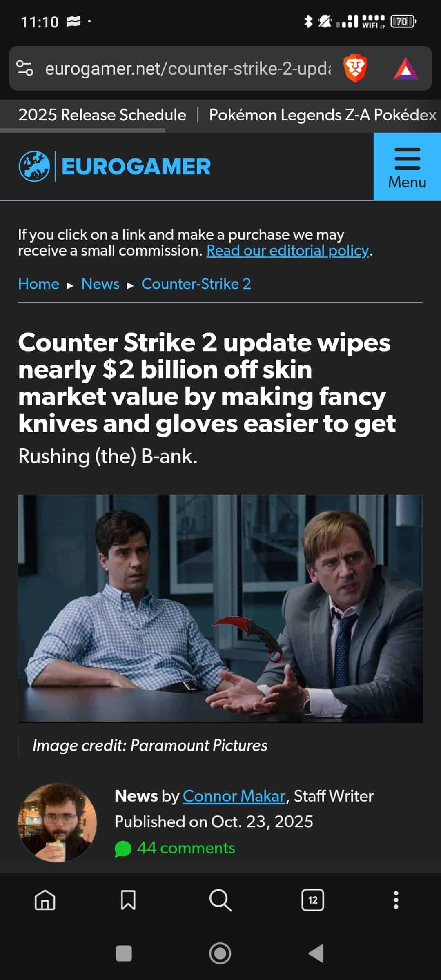Open the article hero image

(220, 608)
